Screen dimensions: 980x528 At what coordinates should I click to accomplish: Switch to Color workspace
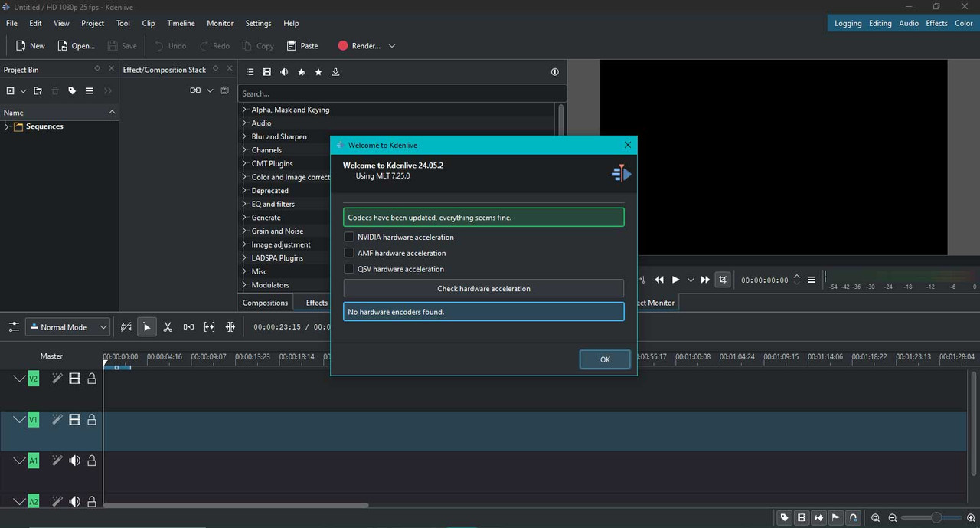[963, 23]
